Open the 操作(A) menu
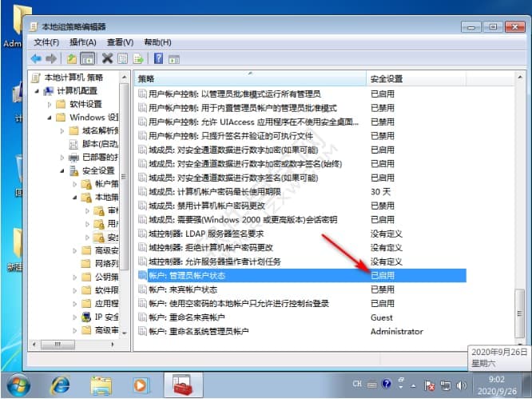Viewport: 532px width, 399px height. pos(82,42)
